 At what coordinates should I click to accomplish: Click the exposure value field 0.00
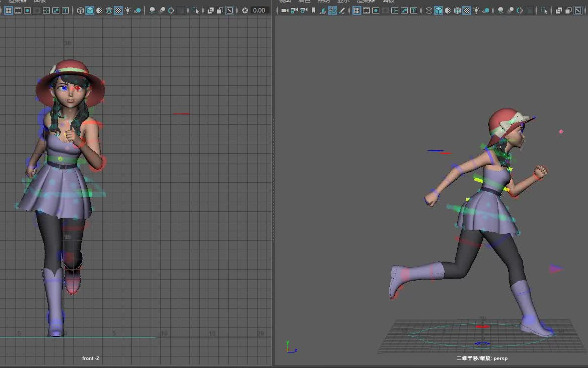point(259,10)
